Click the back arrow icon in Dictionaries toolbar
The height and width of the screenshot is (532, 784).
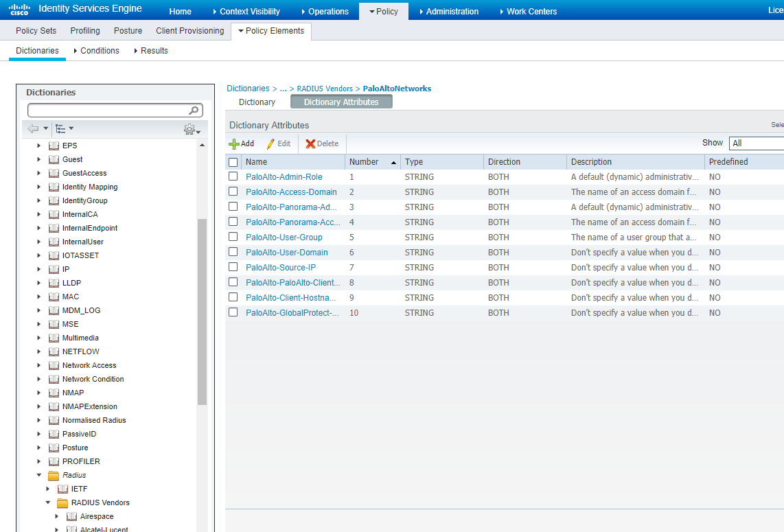pyautogui.click(x=33, y=128)
